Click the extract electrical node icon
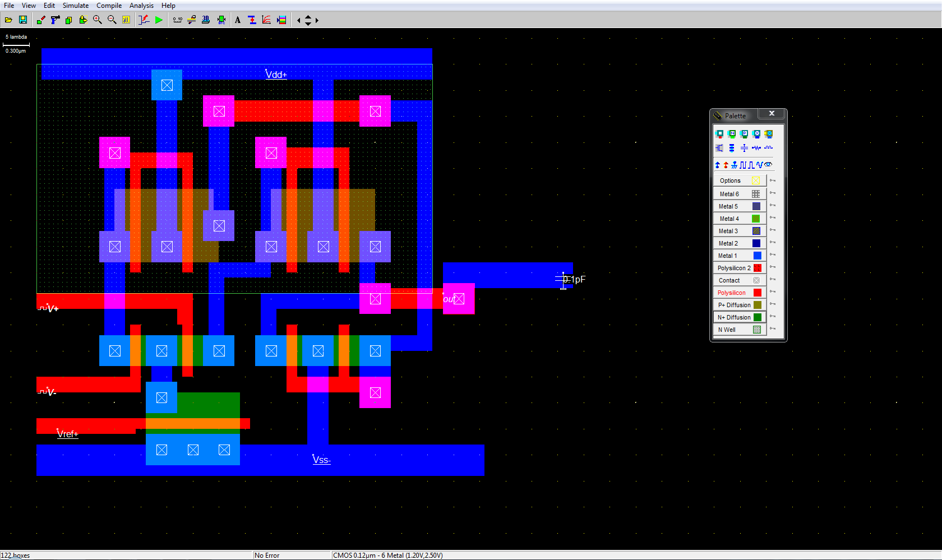Viewport: 942px width, 560px height. 144,20
